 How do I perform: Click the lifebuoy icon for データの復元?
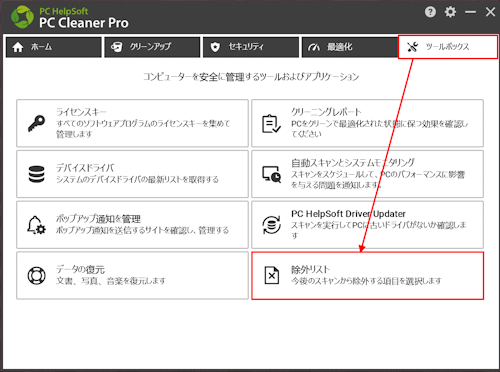coord(36,276)
